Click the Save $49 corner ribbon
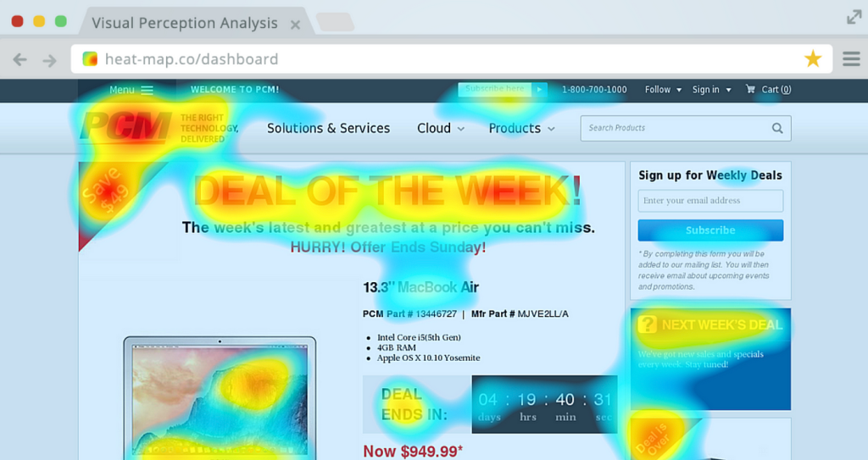This screenshot has width=868, height=460. (x=108, y=192)
